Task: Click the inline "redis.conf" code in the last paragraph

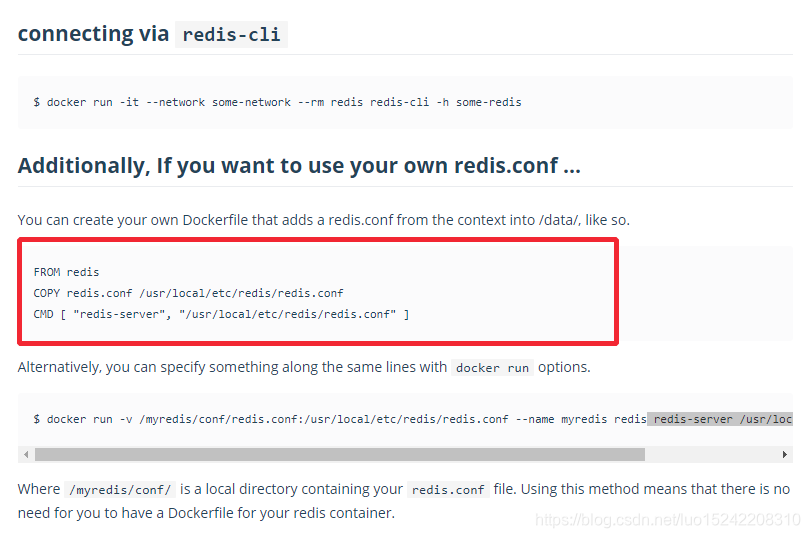Action: (x=448, y=490)
